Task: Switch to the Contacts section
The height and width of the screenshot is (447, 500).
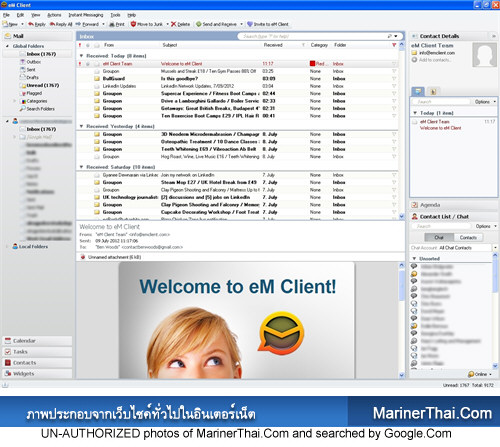Action: point(37,363)
